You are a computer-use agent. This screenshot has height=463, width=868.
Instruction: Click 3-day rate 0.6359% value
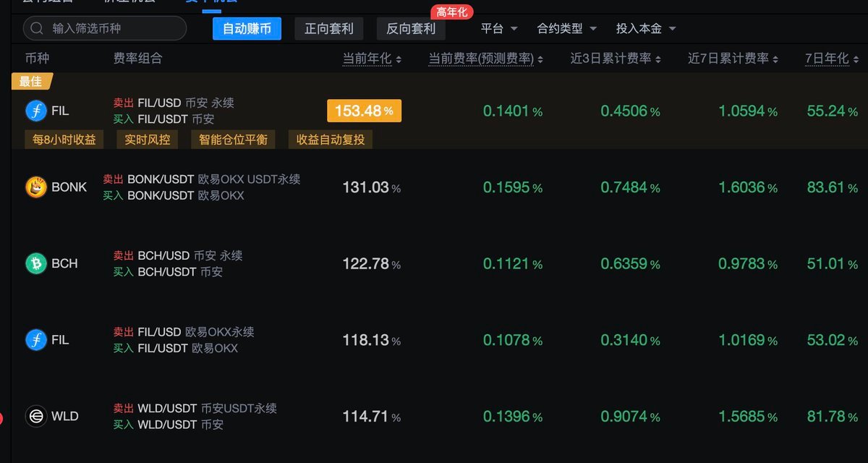[x=630, y=264]
